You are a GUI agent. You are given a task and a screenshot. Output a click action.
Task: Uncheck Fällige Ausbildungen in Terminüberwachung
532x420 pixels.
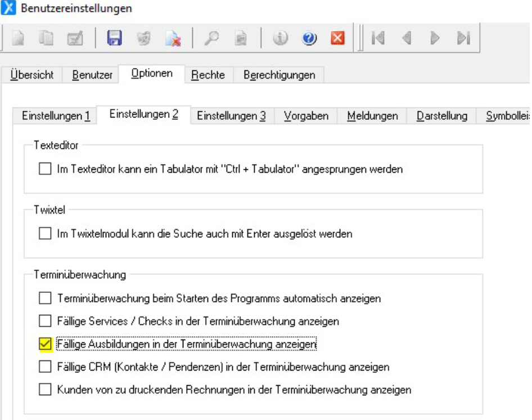point(44,343)
